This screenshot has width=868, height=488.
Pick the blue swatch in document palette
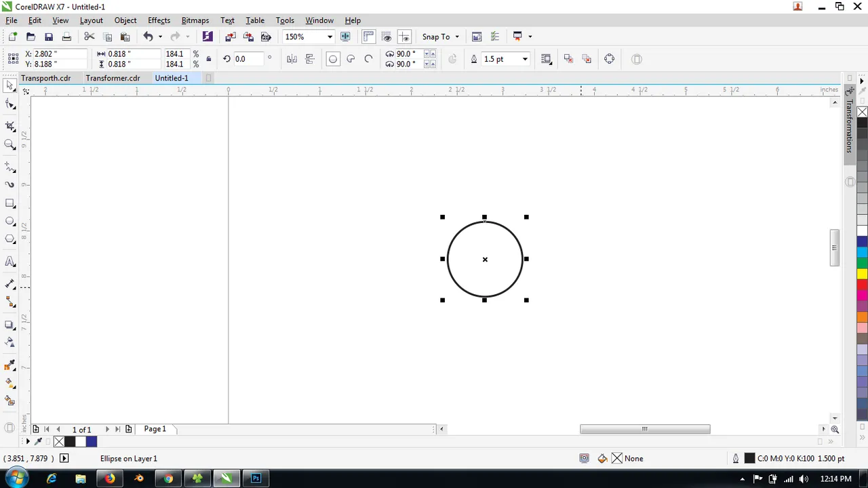(x=92, y=441)
